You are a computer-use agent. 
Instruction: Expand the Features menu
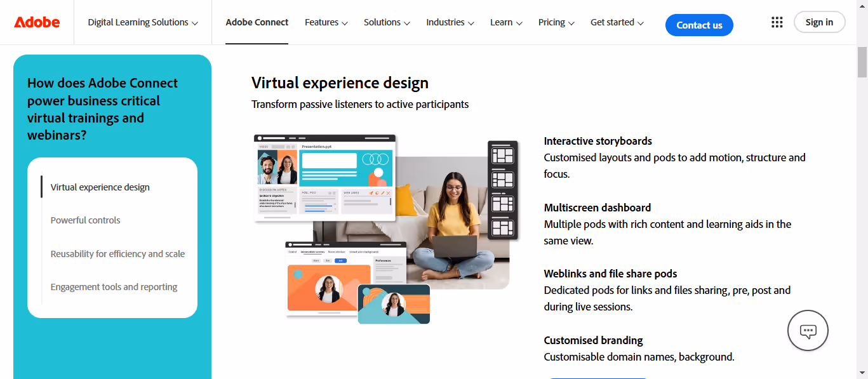pyautogui.click(x=326, y=22)
